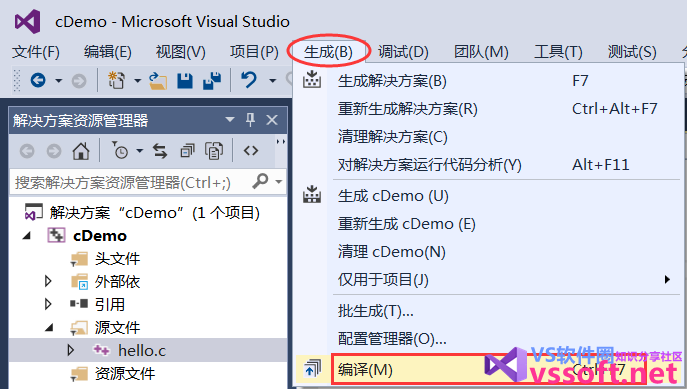This screenshot has width=687, height=389.
Task: Navigate backward with the blue back arrow
Action: 38,81
